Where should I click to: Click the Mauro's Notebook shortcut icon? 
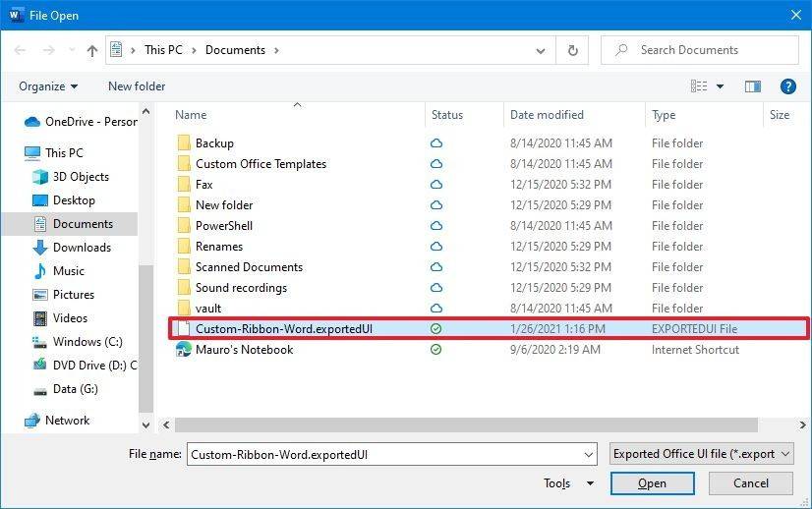point(183,350)
